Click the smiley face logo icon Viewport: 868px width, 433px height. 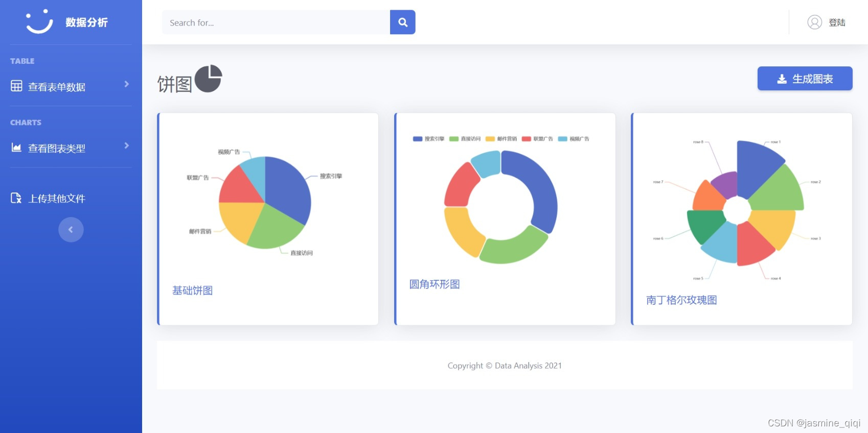(x=39, y=21)
